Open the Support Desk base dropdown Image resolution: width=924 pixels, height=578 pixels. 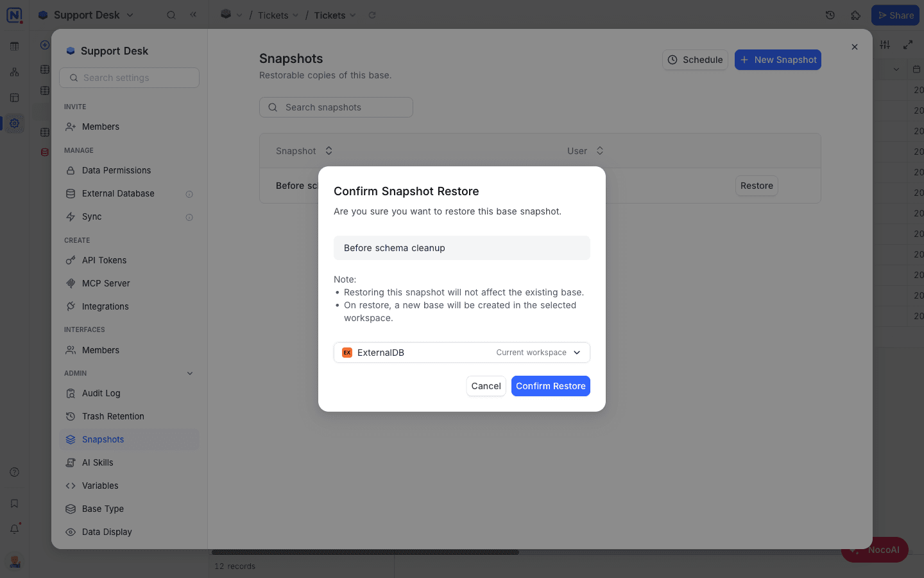click(86, 15)
